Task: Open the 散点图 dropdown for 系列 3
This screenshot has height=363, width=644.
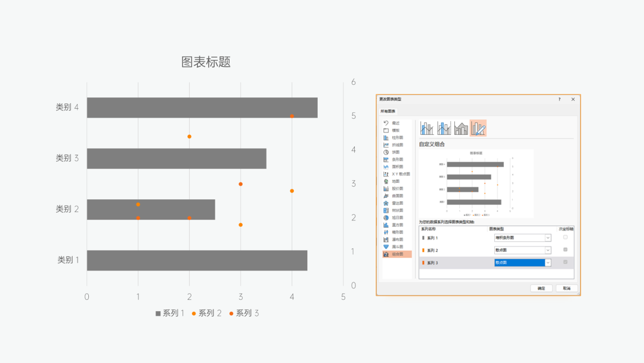Action: (547, 263)
